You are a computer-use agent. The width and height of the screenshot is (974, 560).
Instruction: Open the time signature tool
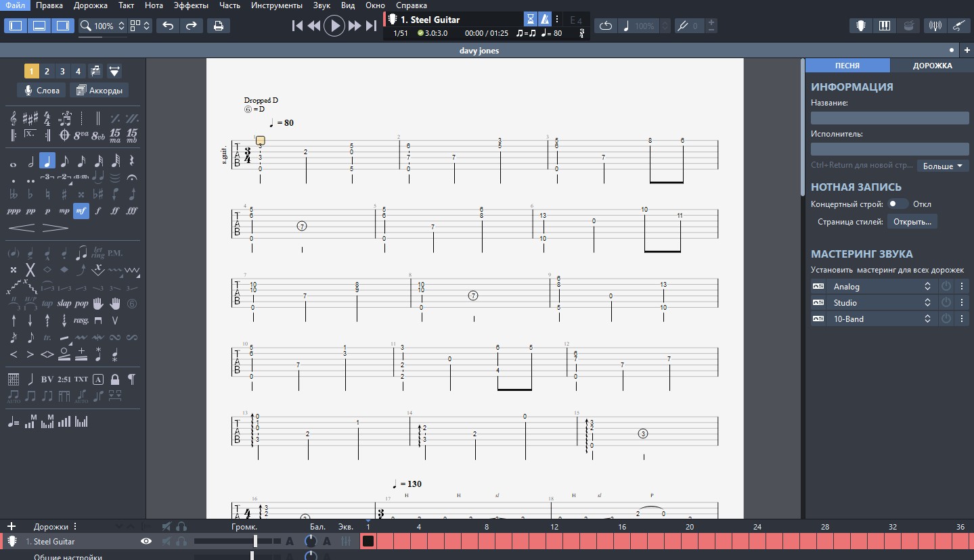47,119
